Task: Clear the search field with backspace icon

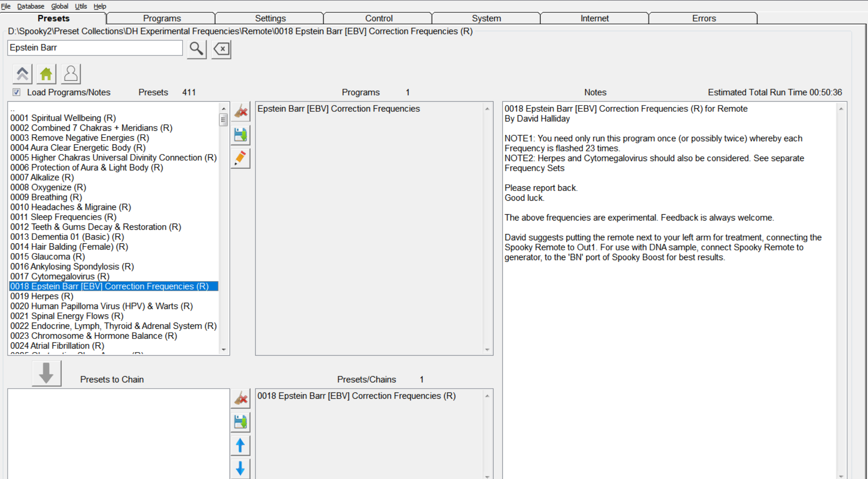Action: [x=221, y=49]
